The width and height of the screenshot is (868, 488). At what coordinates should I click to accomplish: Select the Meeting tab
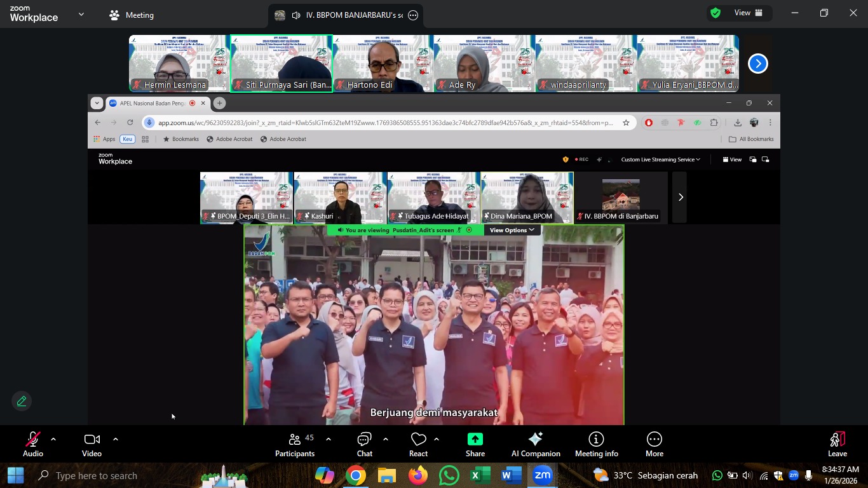[132, 15]
